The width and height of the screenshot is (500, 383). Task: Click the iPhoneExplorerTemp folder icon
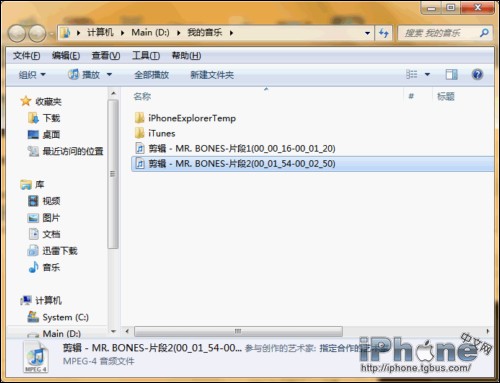140,118
